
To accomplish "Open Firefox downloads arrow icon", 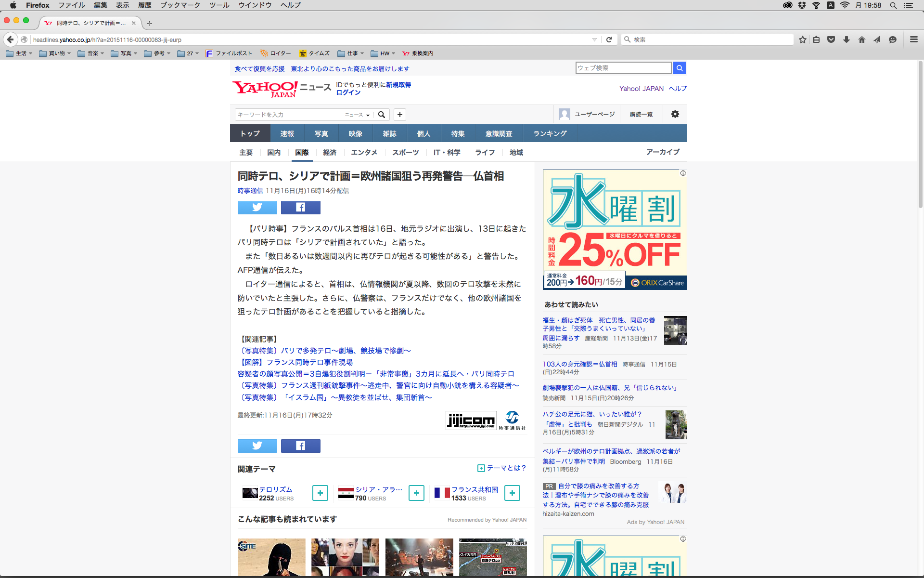I will point(846,39).
